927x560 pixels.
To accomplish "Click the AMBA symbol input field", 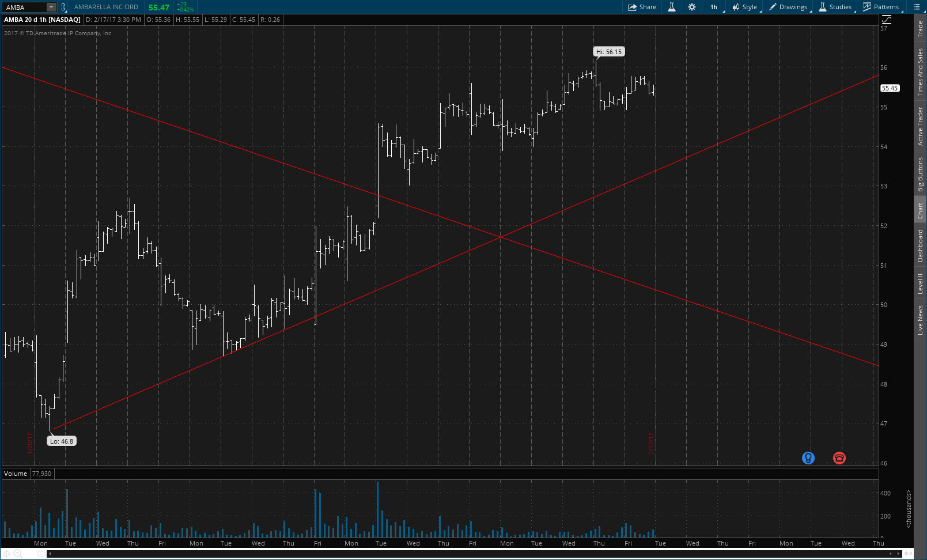I will tap(24, 7).
